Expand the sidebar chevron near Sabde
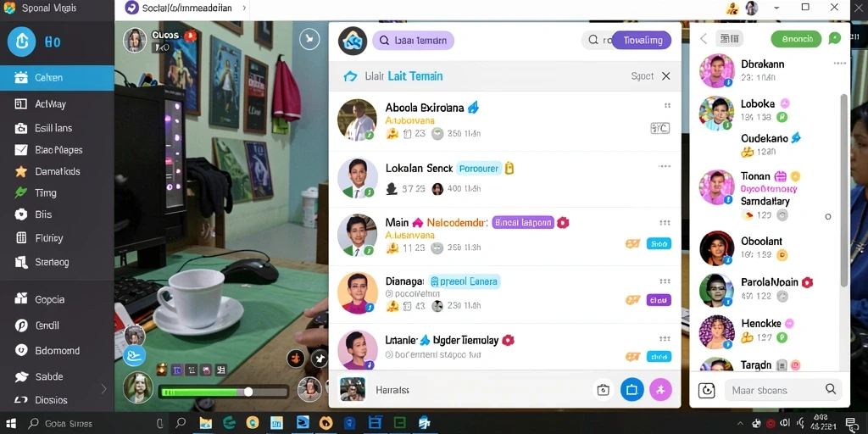The image size is (868, 434). pos(103,388)
